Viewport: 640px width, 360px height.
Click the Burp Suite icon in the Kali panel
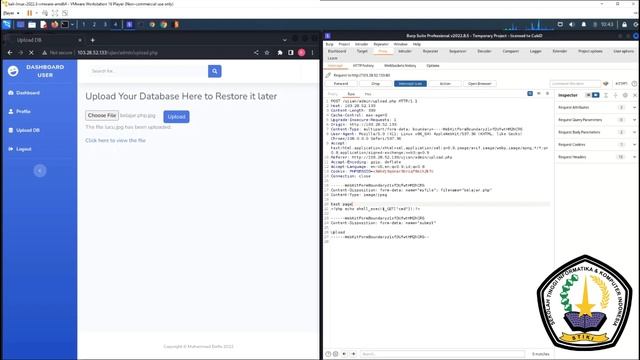(x=129, y=24)
